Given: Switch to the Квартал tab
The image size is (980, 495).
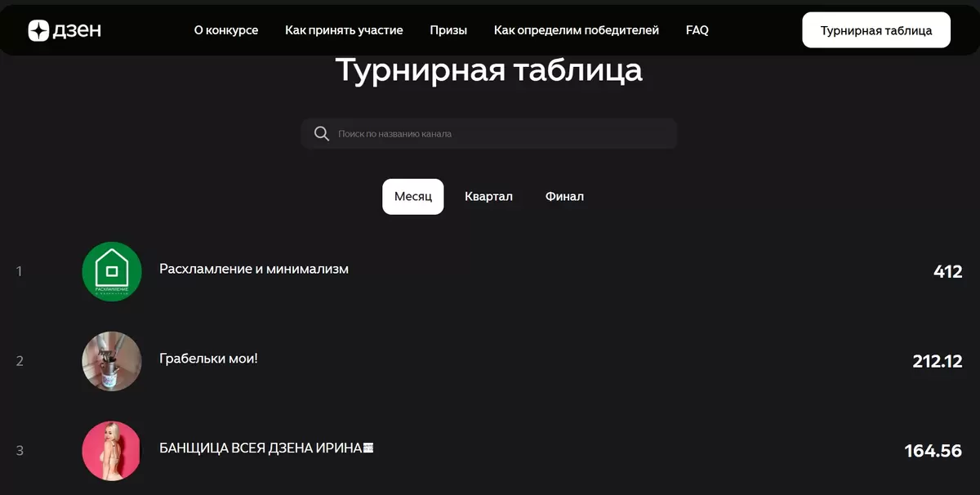Looking at the screenshot, I should [488, 197].
